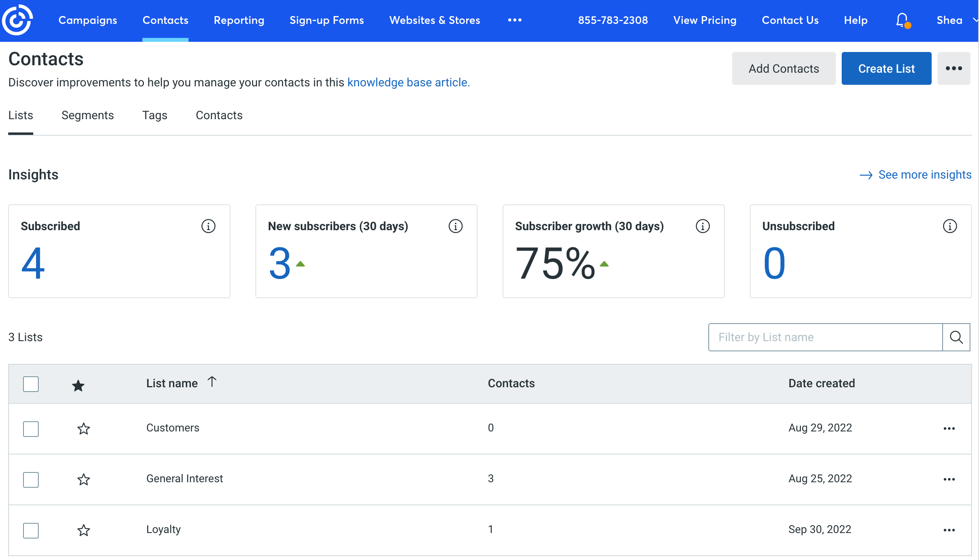This screenshot has height=560, width=979.
Task: Open the overflow menu beside Create List
Action: pyautogui.click(x=954, y=68)
